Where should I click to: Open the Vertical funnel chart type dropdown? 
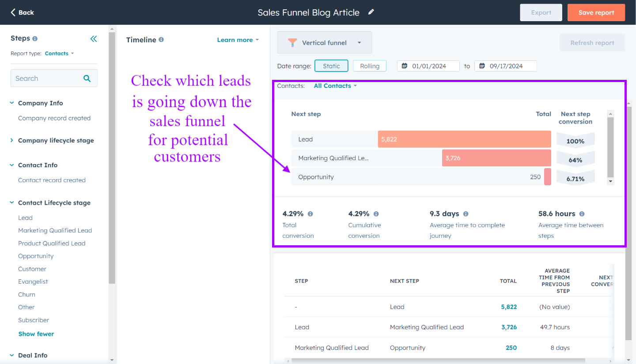325,42
